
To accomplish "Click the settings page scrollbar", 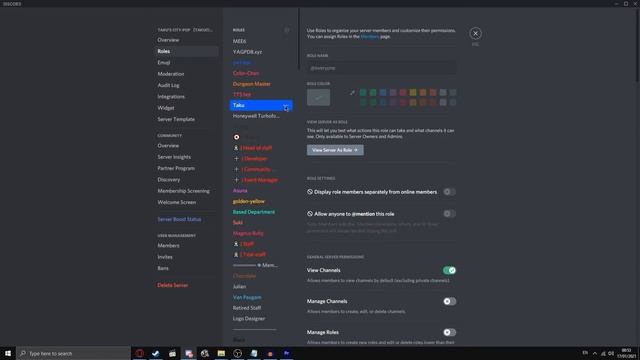I will point(637,45).
